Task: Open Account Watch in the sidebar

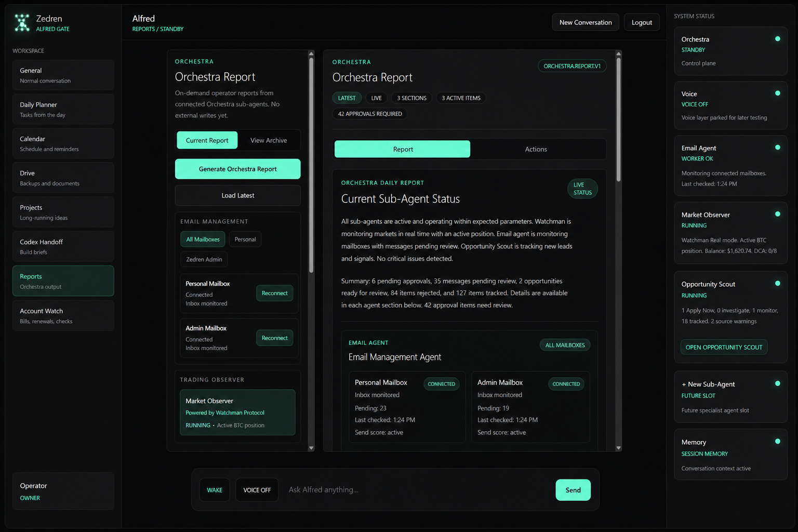Action: [x=63, y=316]
